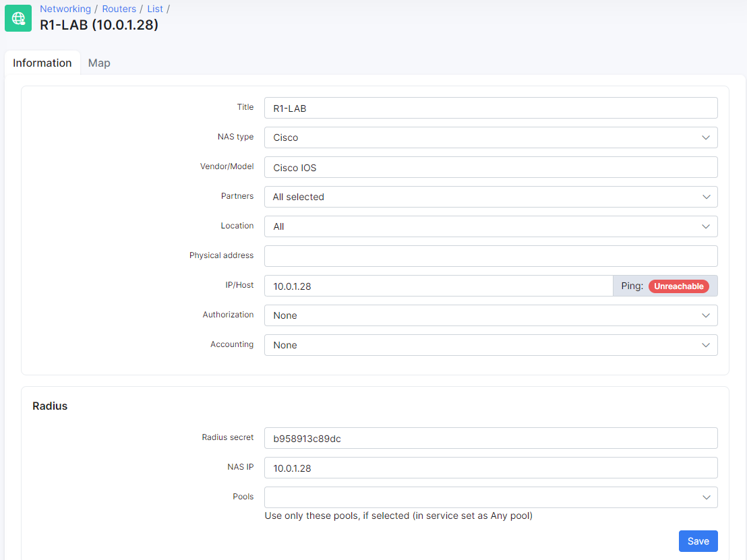The width and height of the screenshot is (747, 560).
Task: Edit the Radius secret field
Action: (491, 439)
